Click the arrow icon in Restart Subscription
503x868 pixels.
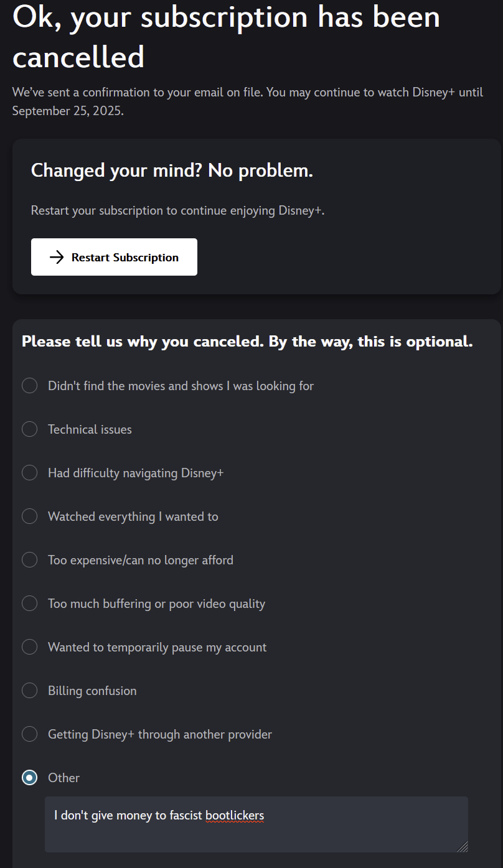[57, 257]
